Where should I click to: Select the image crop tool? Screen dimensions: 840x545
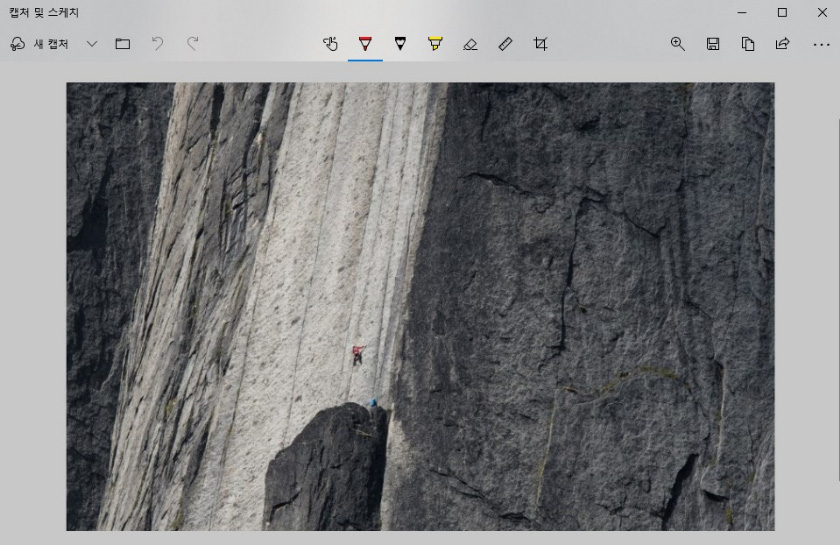click(x=541, y=44)
